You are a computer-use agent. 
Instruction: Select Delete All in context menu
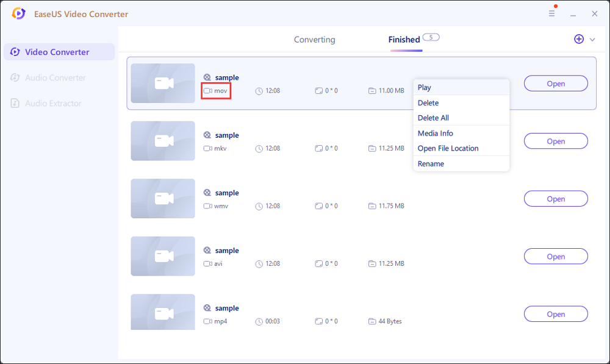tap(433, 118)
